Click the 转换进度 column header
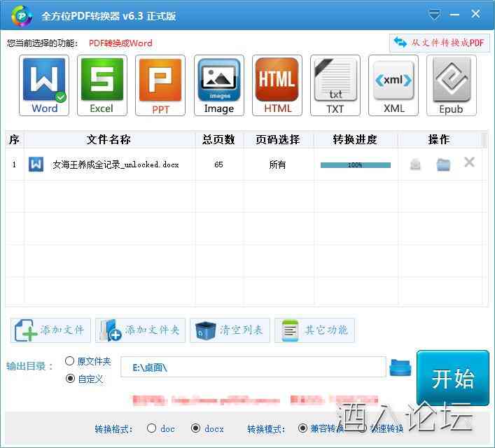 pos(355,139)
